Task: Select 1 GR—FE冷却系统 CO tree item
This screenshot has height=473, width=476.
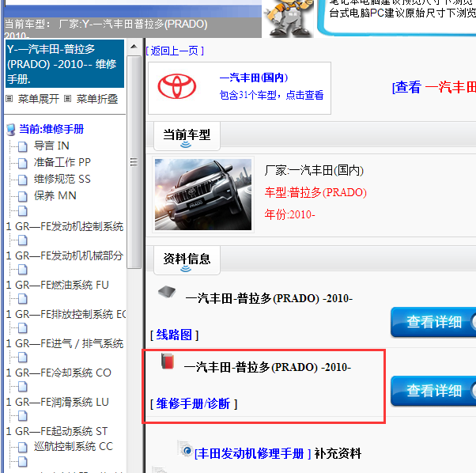Action: (x=59, y=373)
